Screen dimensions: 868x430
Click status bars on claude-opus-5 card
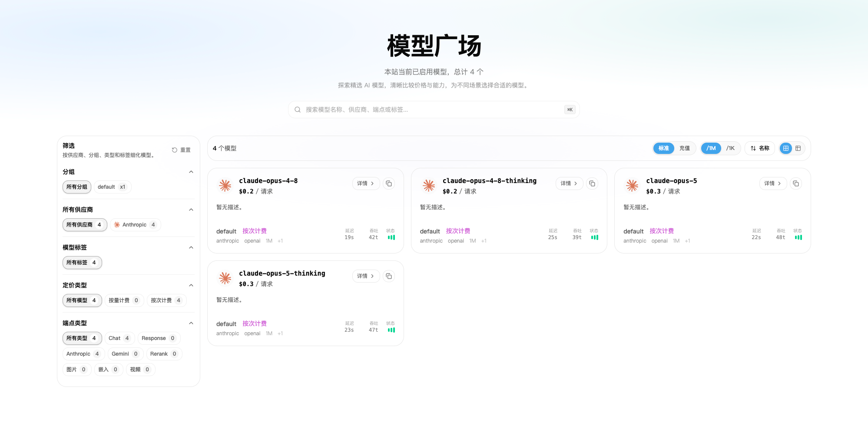[798, 237]
